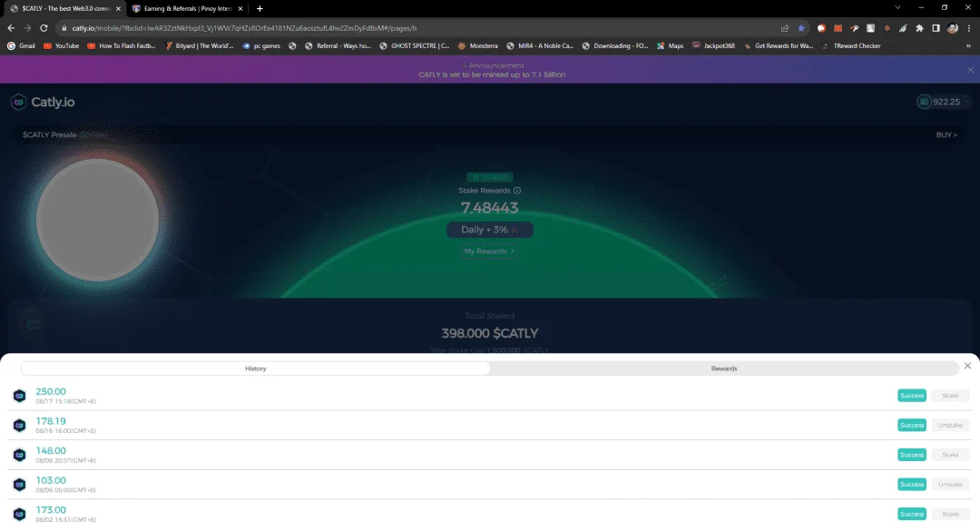This screenshot has width=980, height=531.
Task: Open the Chrome profile avatar
Action: point(953,28)
